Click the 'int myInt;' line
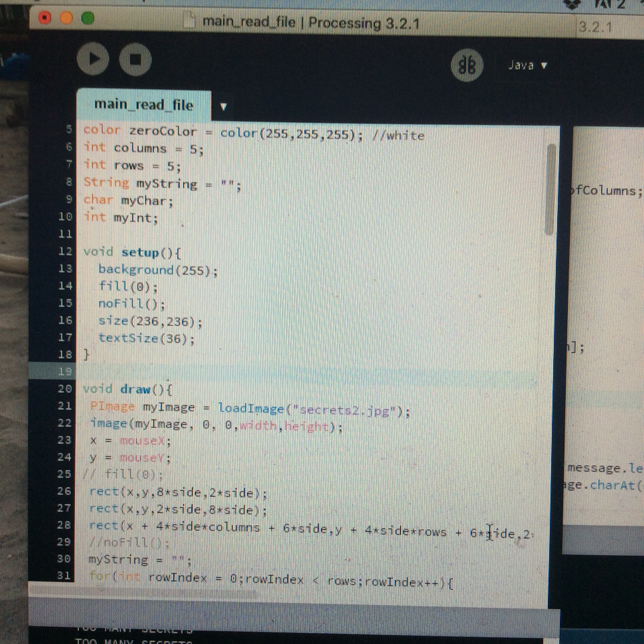The width and height of the screenshot is (644, 644). click(x=121, y=218)
